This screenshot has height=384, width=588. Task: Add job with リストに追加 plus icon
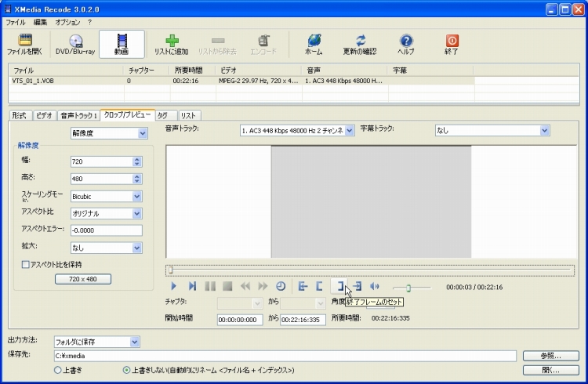click(172, 44)
